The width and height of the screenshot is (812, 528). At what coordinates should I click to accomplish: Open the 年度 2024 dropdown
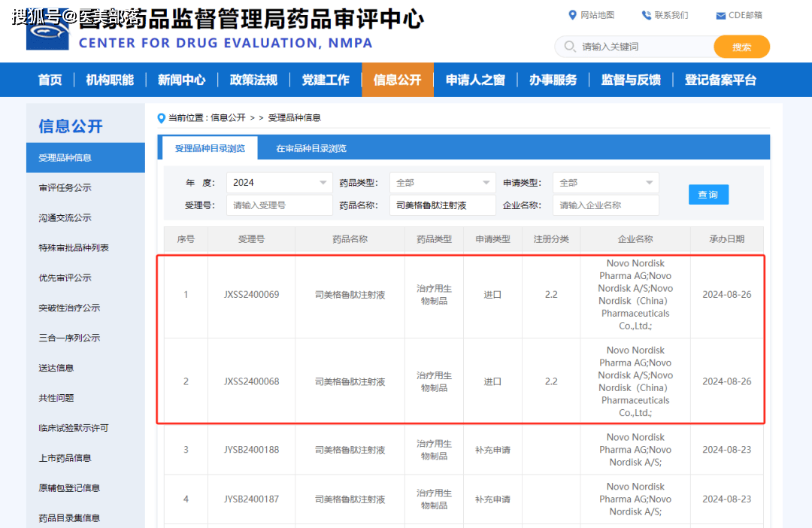pos(279,182)
